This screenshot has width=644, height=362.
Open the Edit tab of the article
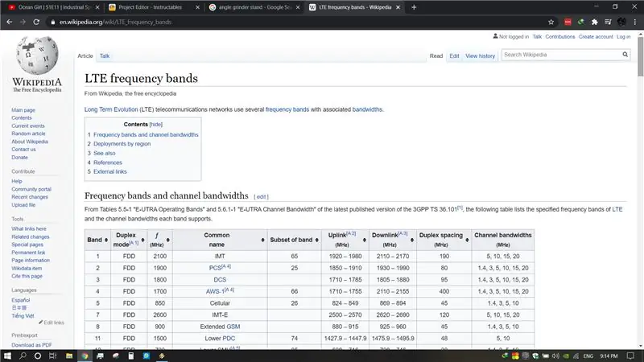[x=454, y=56]
